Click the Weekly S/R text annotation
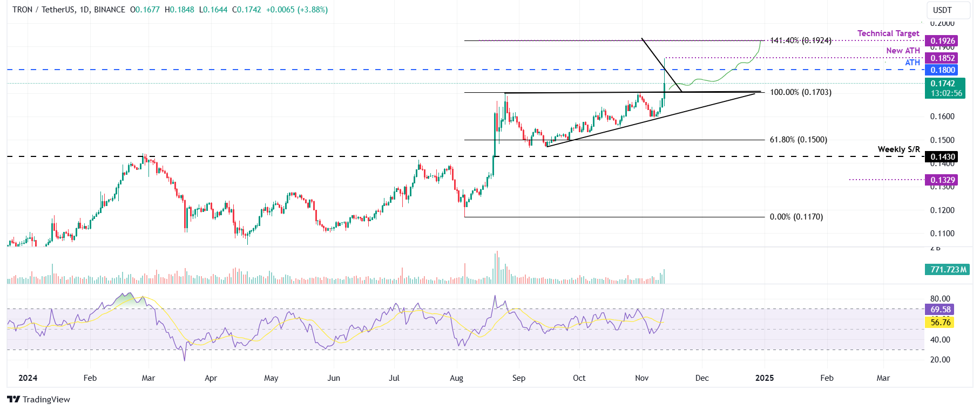 pos(898,149)
